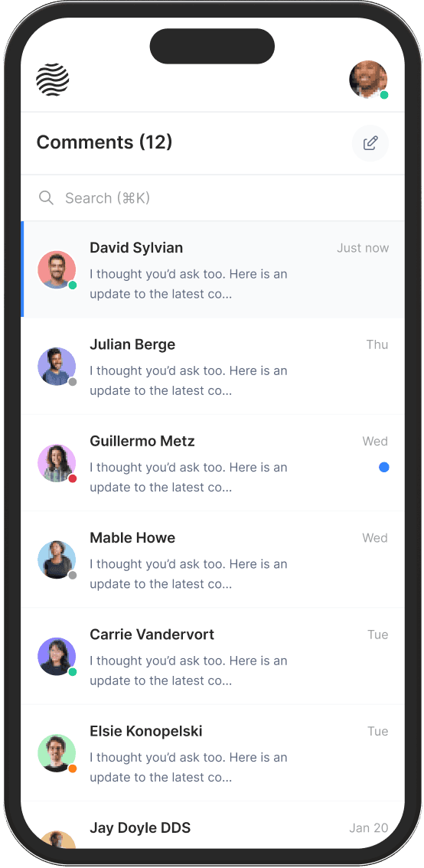The height and width of the screenshot is (868, 424).
Task: Open Jay Doyle DDS's comment
Action: 213,825
